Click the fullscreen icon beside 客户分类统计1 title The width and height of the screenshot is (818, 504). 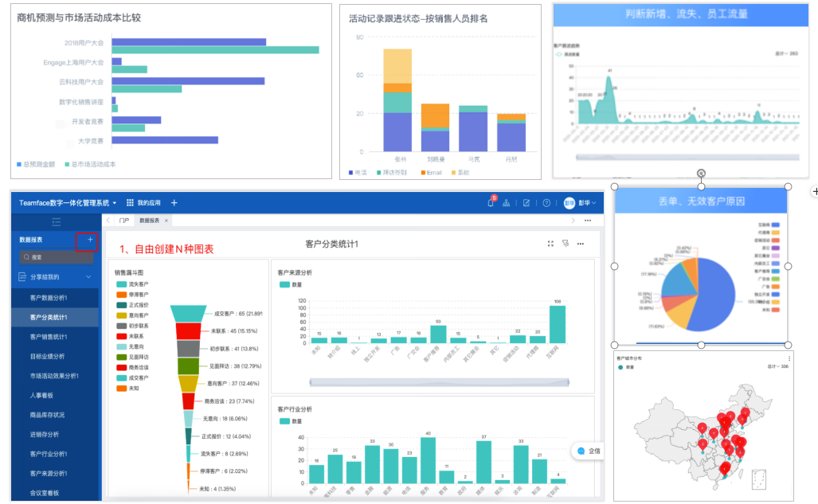point(550,244)
